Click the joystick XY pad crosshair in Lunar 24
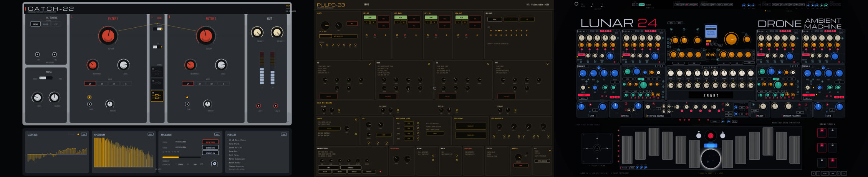 [597, 148]
